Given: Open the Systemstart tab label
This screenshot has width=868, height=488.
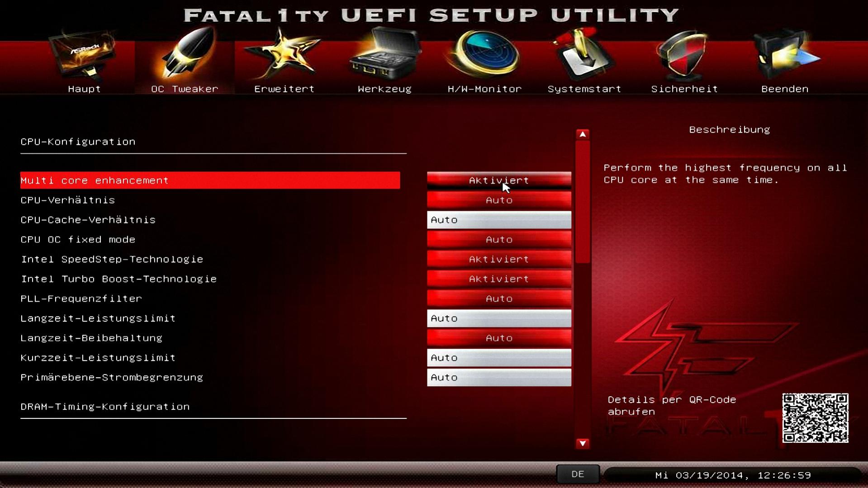Looking at the screenshot, I should click(584, 89).
